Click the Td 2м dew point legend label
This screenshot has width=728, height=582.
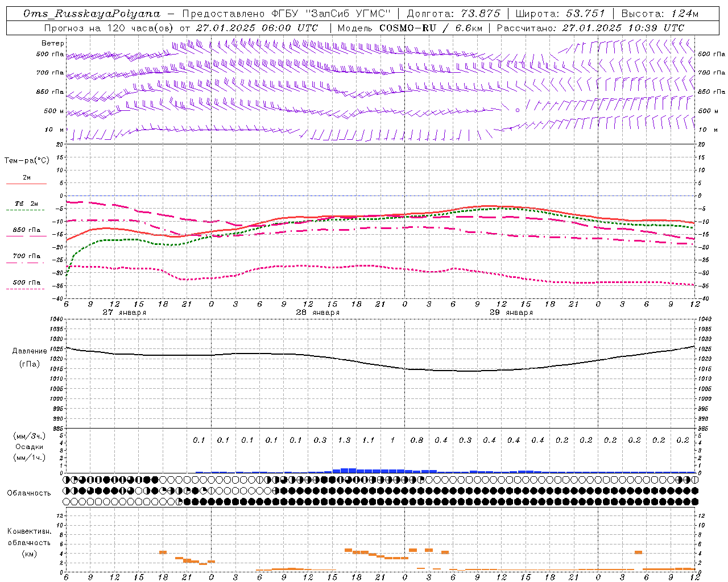[27, 203]
